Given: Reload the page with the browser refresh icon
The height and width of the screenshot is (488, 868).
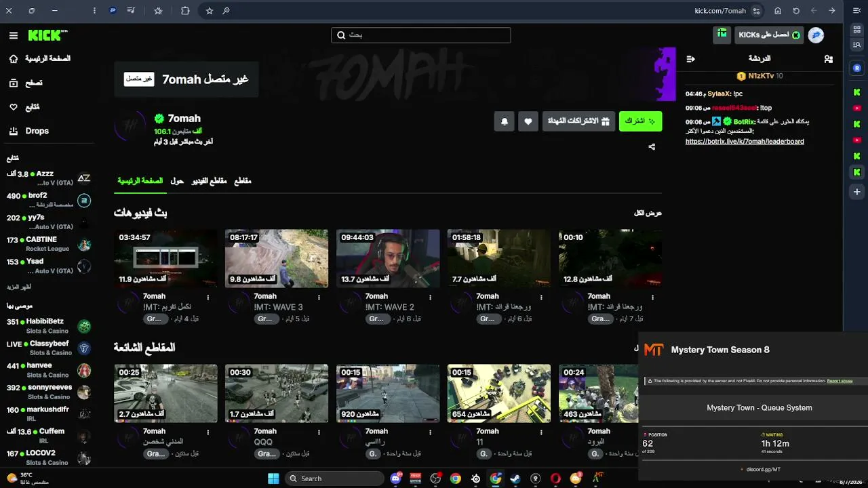Looking at the screenshot, I should [x=796, y=11].
